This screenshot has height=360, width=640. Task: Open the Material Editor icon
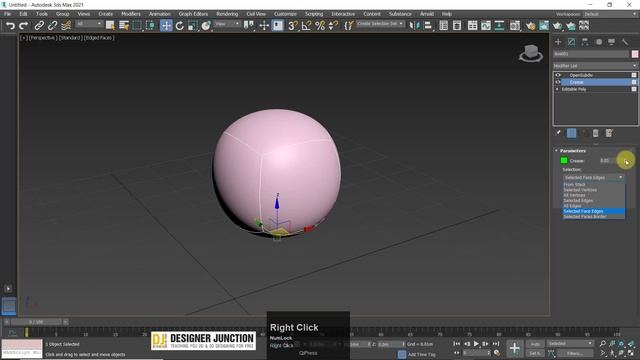click(x=515, y=26)
